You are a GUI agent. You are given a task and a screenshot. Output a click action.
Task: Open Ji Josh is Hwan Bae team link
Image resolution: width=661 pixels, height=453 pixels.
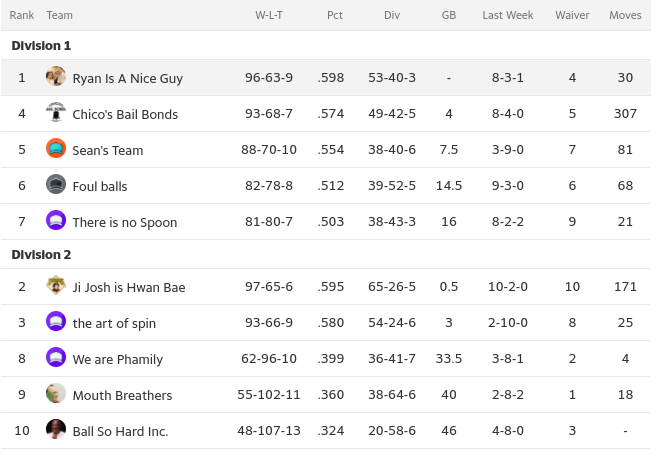(129, 287)
